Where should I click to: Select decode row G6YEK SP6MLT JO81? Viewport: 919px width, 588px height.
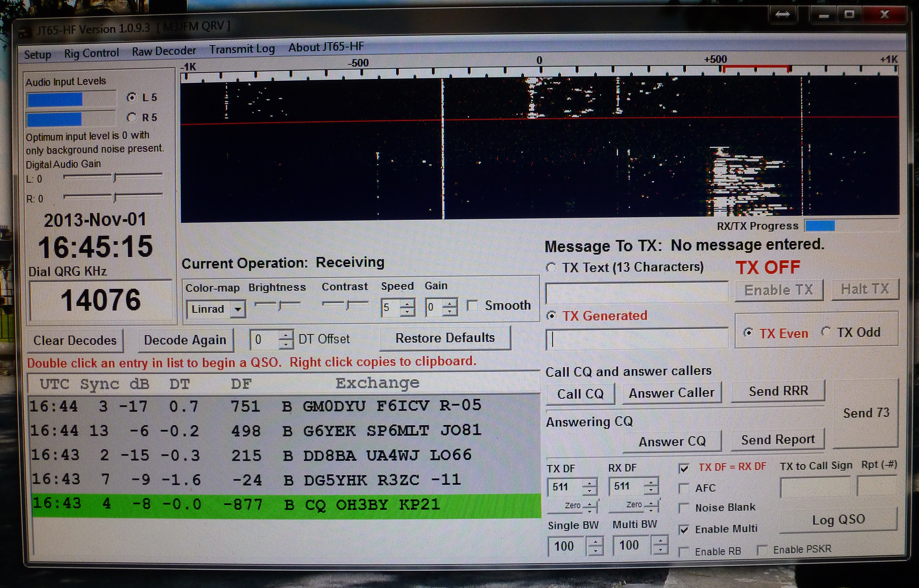coord(284,430)
